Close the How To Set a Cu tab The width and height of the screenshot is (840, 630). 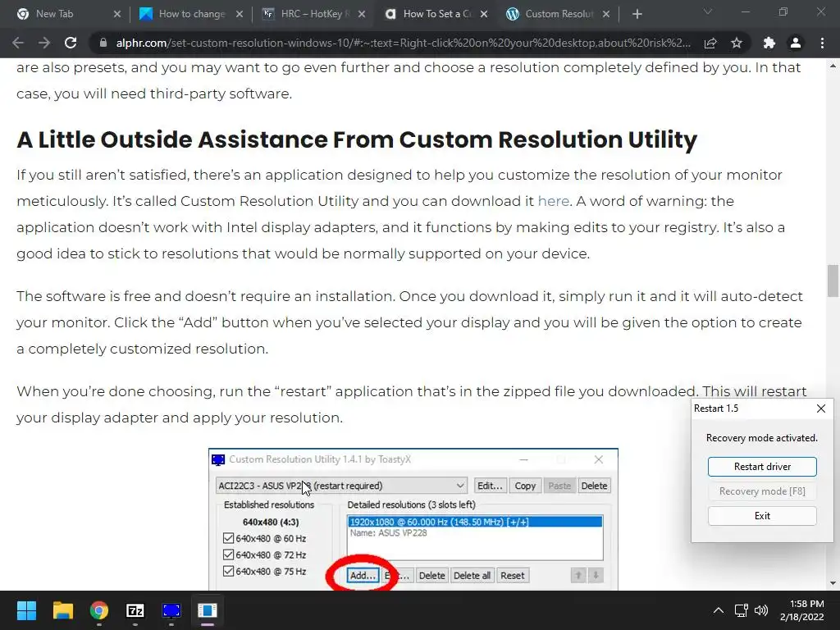pos(484,14)
